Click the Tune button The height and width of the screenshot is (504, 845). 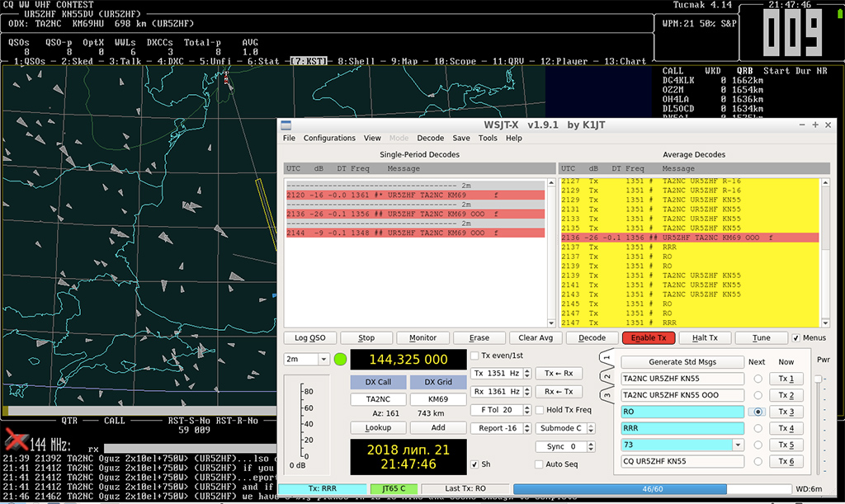point(761,337)
